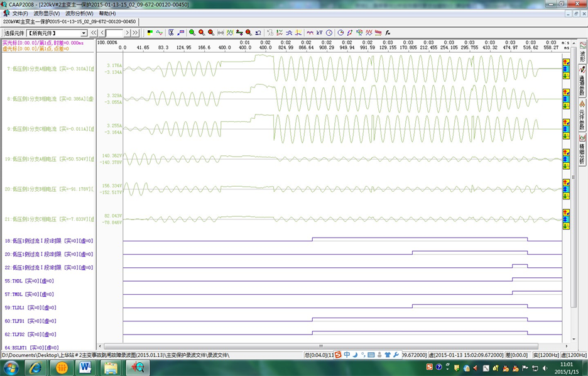The image size is (588, 376).
Task: Click the jump-to-last double right arrow button
Action: pos(135,33)
